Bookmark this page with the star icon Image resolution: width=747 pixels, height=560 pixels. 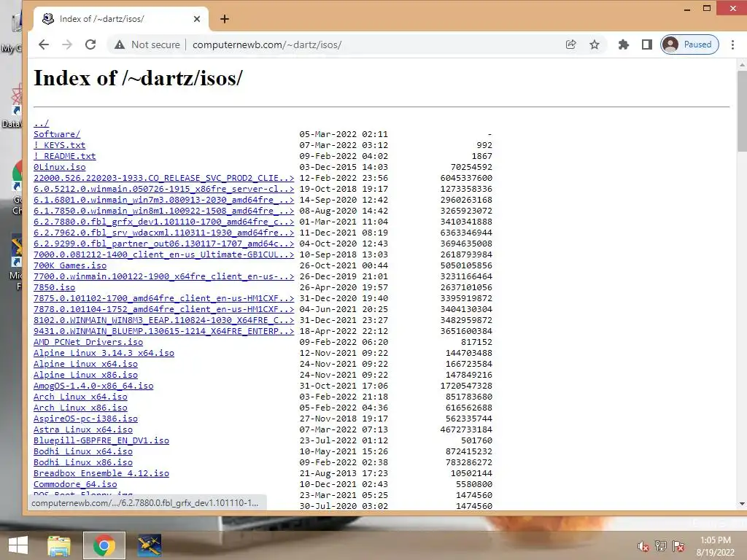click(595, 44)
